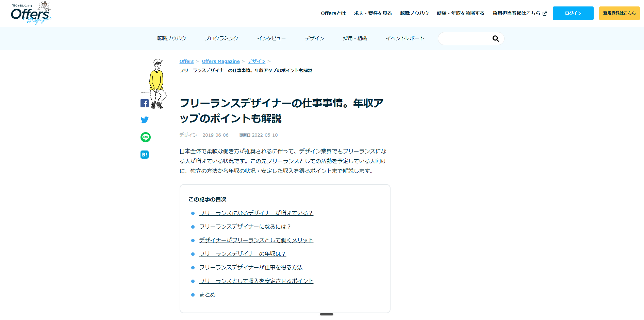Click the この記事の目次 heading
This screenshot has width=644, height=320.
208,199
